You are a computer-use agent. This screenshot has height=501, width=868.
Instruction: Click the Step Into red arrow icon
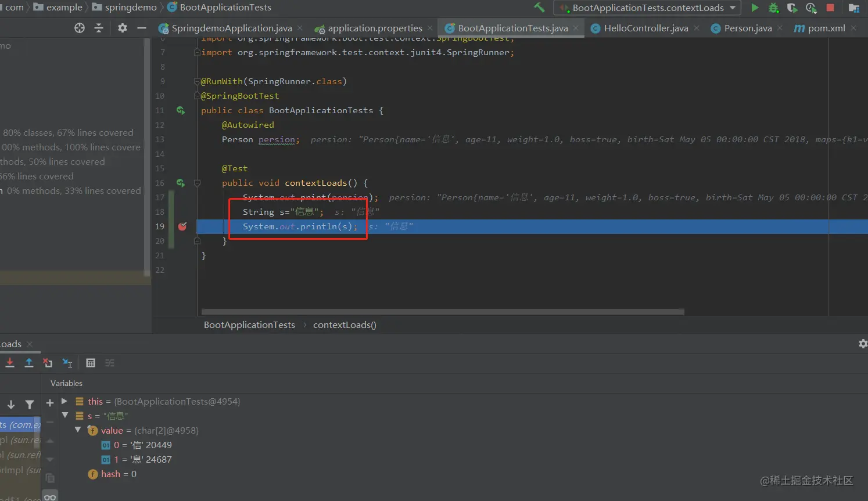point(10,363)
